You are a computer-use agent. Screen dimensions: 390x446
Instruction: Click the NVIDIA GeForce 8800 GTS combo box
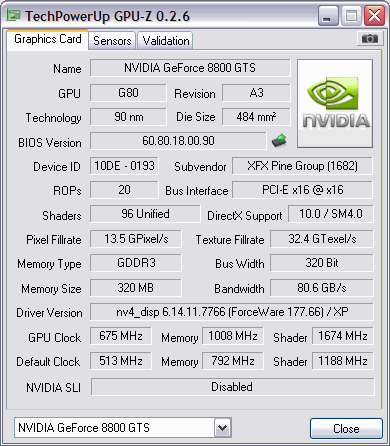(123, 428)
